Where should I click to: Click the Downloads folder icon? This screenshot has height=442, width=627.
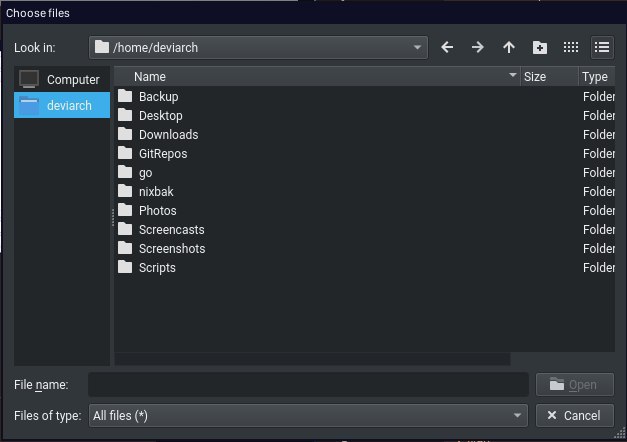click(x=125, y=134)
